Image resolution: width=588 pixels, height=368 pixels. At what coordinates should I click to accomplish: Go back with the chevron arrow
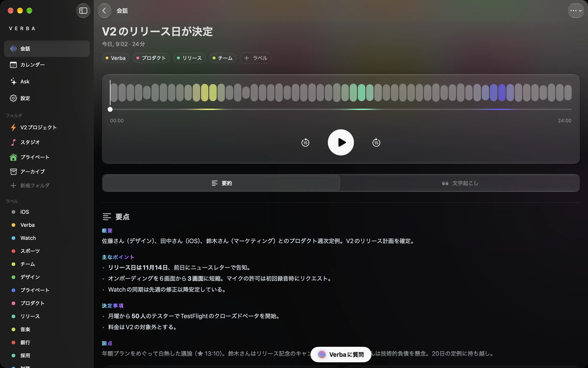(104, 11)
